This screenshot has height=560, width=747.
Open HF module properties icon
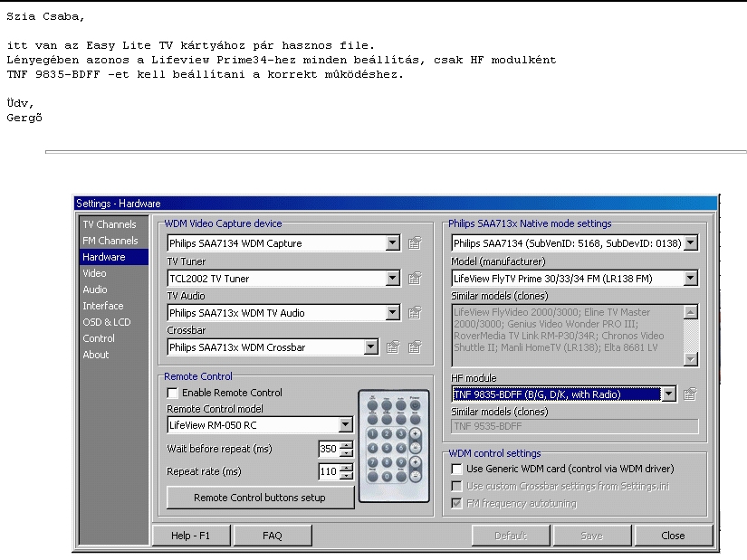(690, 394)
